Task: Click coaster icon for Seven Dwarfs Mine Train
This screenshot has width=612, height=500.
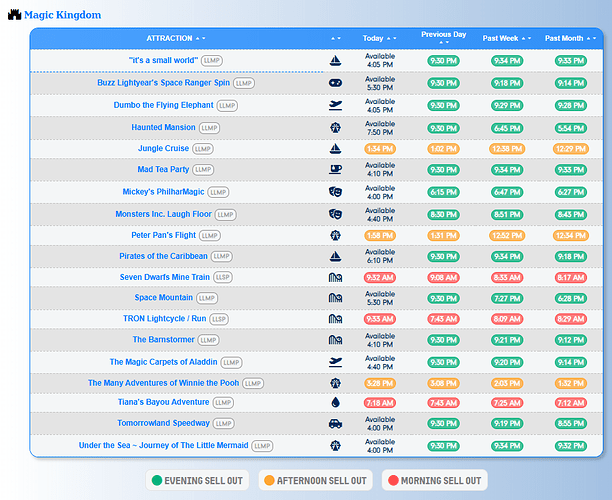Action: 335,278
